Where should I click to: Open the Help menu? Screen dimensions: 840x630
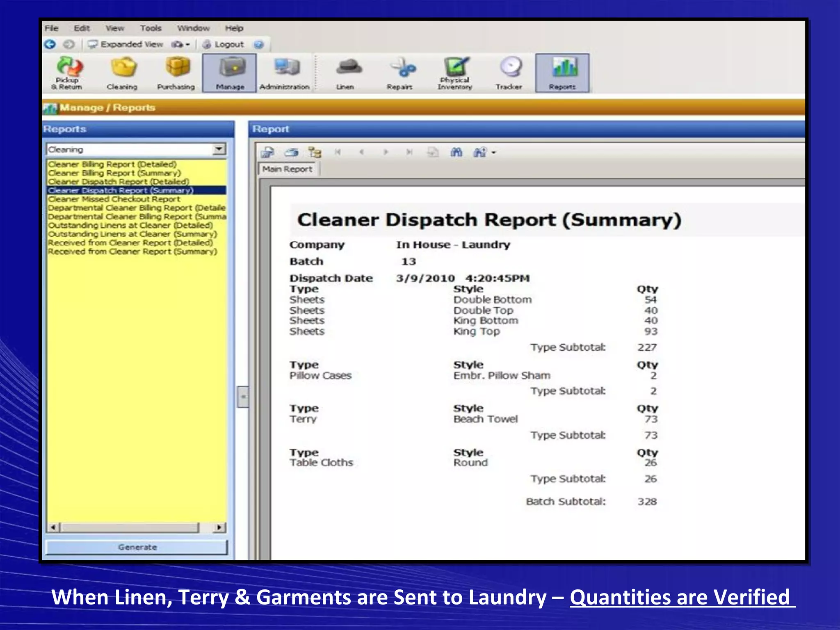point(234,28)
